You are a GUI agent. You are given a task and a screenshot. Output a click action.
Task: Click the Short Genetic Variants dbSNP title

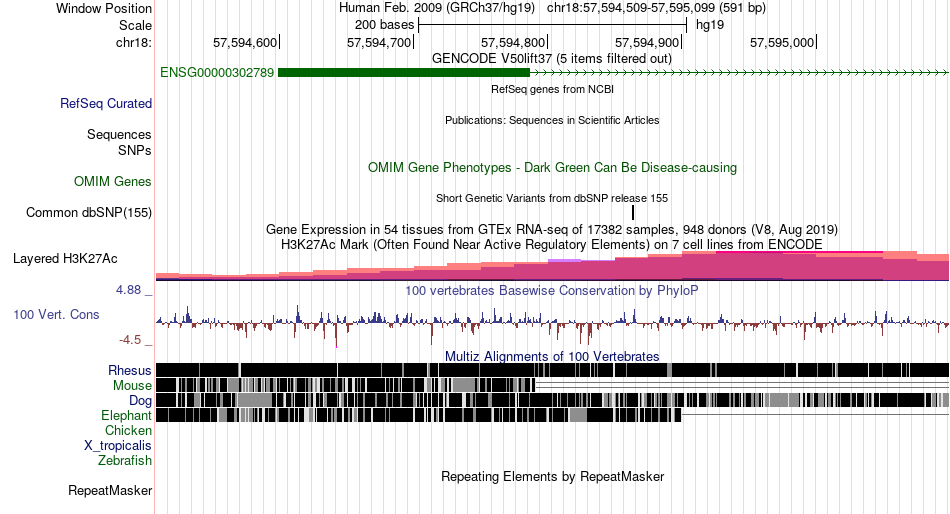click(x=552, y=198)
